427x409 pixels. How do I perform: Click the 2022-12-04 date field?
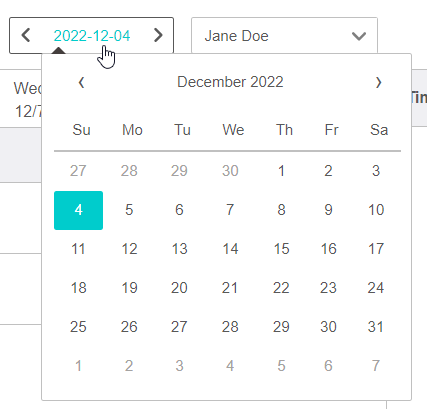[92, 36]
